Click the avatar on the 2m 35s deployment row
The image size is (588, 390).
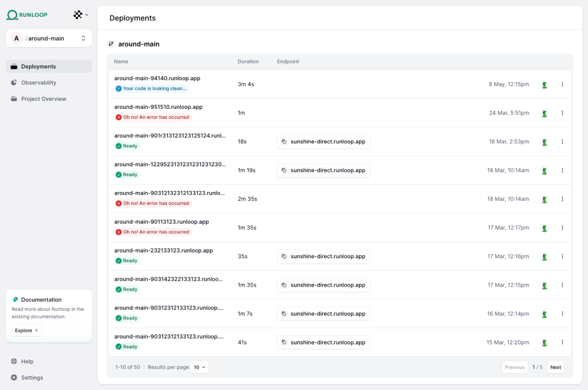[544, 199]
